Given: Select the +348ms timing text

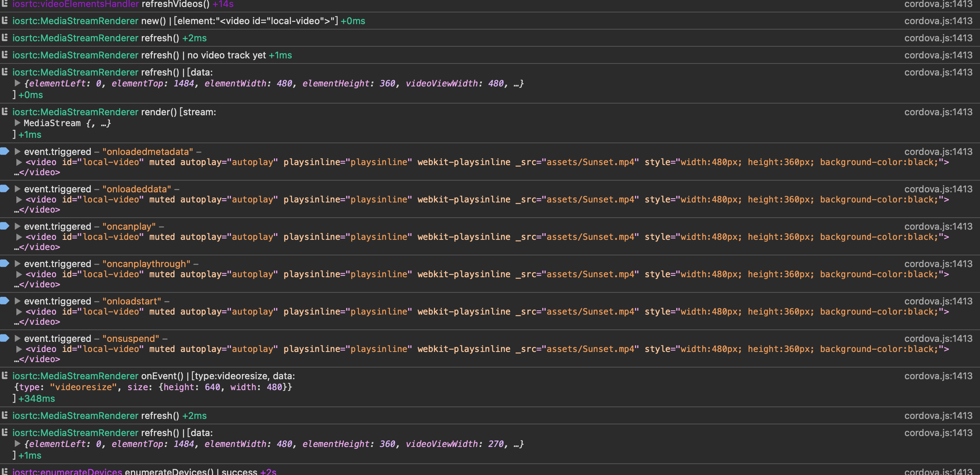Looking at the screenshot, I should 37,398.
